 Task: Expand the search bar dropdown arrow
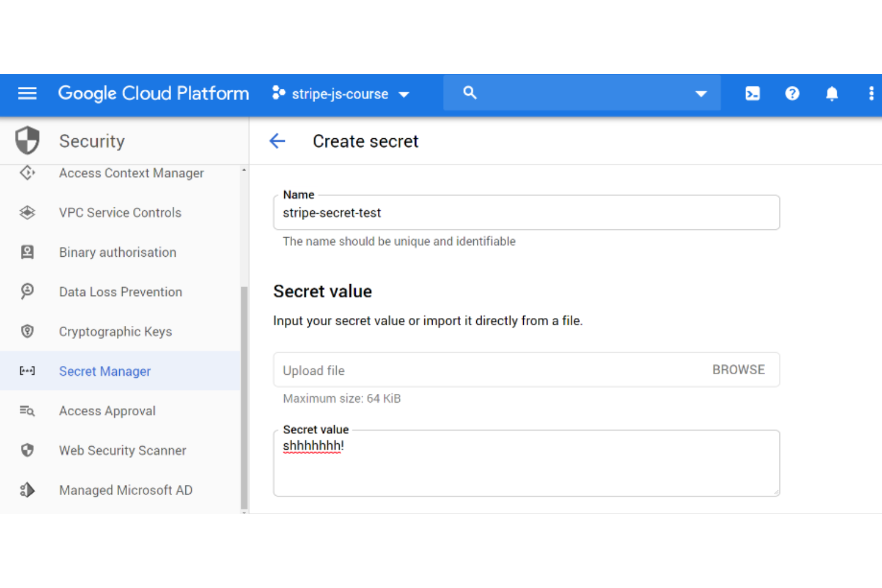tap(701, 94)
